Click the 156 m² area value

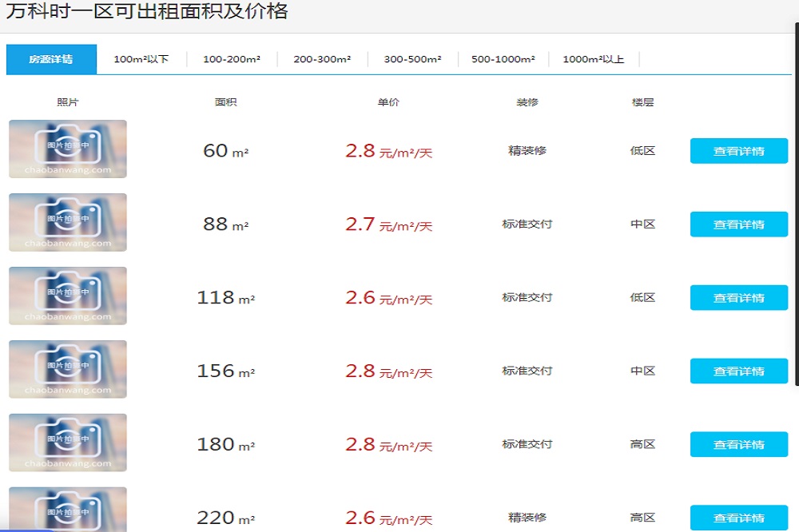(x=226, y=371)
